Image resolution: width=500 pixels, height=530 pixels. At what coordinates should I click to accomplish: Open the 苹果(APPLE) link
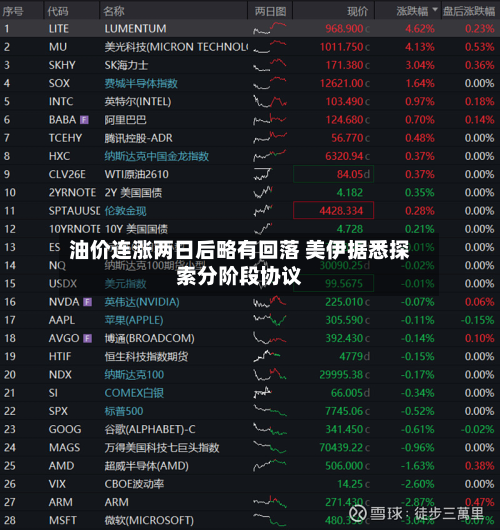[134, 320]
